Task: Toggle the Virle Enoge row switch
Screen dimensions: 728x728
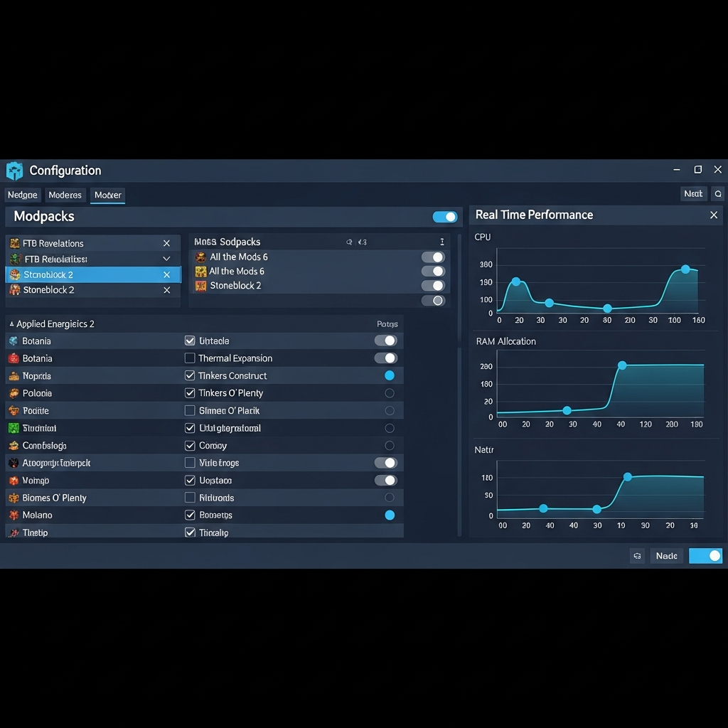Action: coord(386,463)
